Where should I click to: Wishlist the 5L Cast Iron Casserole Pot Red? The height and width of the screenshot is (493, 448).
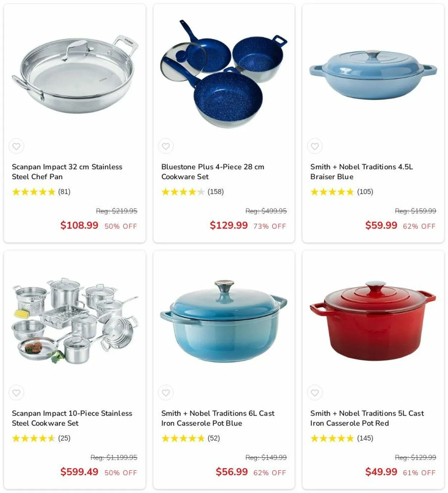(x=315, y=393)
